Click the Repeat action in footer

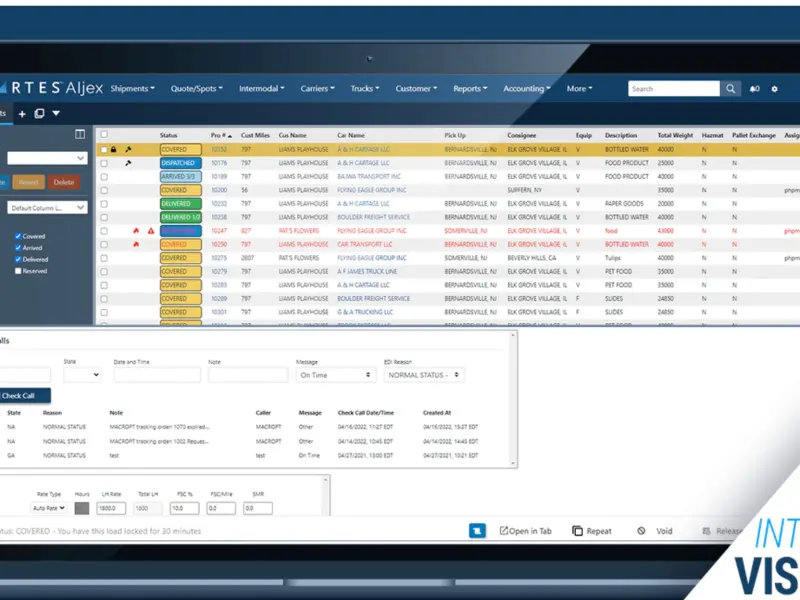pyautogui.click(x=592, y=531)
